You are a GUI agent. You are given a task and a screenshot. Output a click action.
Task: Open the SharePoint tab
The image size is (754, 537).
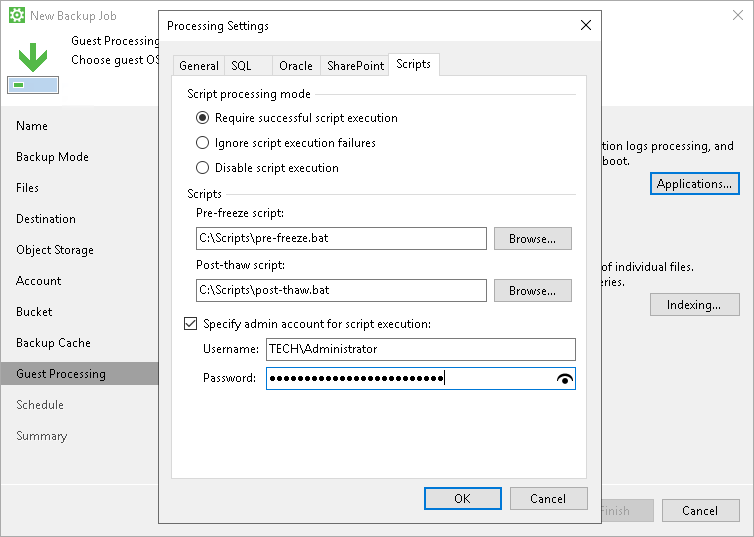(355, 66)
